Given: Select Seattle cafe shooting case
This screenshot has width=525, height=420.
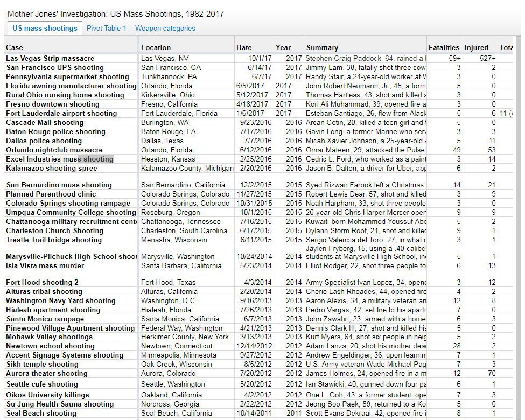Looking at the screenshot, I should pos(71,384).
